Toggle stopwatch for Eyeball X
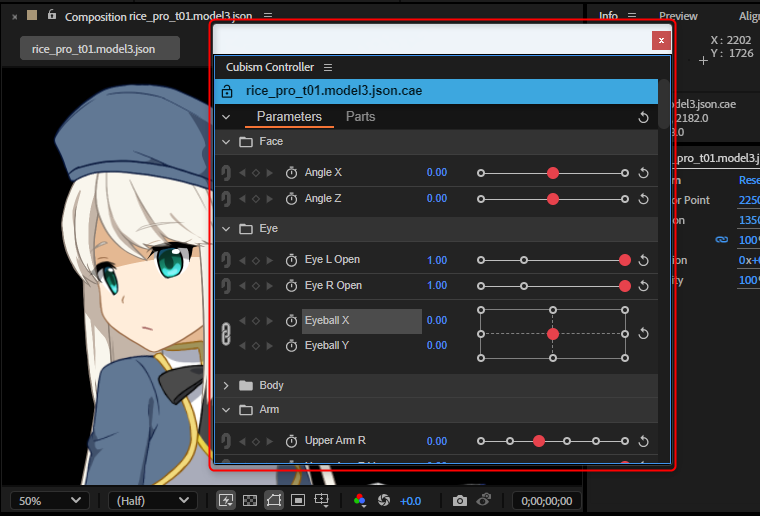Viewport: 760px width, 516px height. (291, 321)
